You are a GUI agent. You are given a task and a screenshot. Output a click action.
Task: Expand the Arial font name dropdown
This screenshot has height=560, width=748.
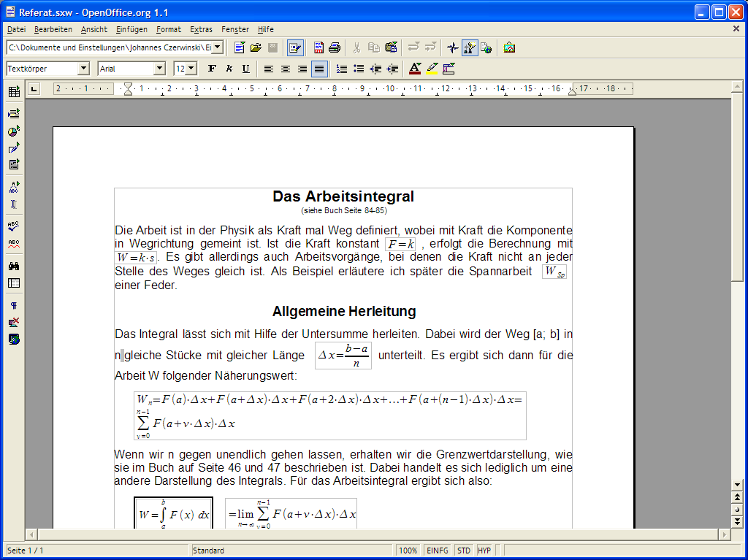pos(159,69)
